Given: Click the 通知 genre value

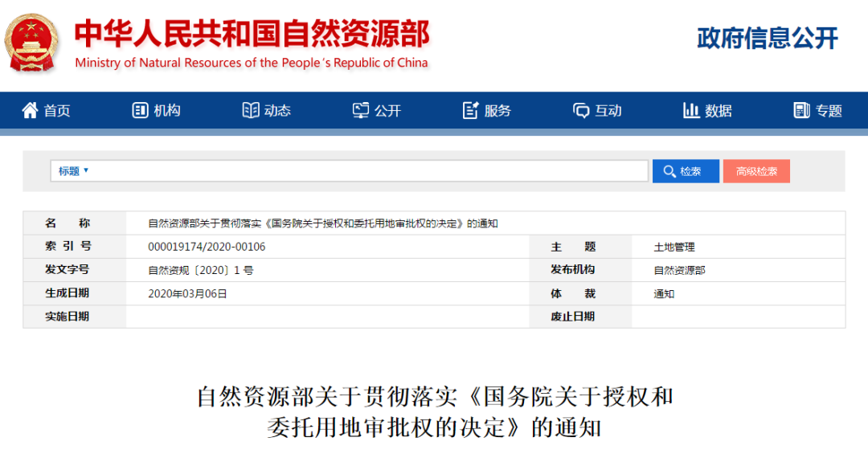Looking at the screenshot, I should click(664, 293).
